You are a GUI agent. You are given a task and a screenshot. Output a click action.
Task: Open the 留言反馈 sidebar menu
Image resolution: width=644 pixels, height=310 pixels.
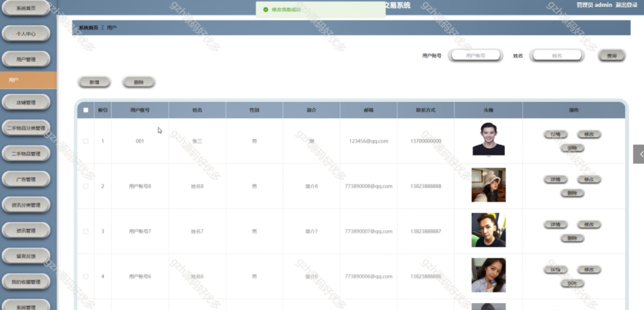26,256
